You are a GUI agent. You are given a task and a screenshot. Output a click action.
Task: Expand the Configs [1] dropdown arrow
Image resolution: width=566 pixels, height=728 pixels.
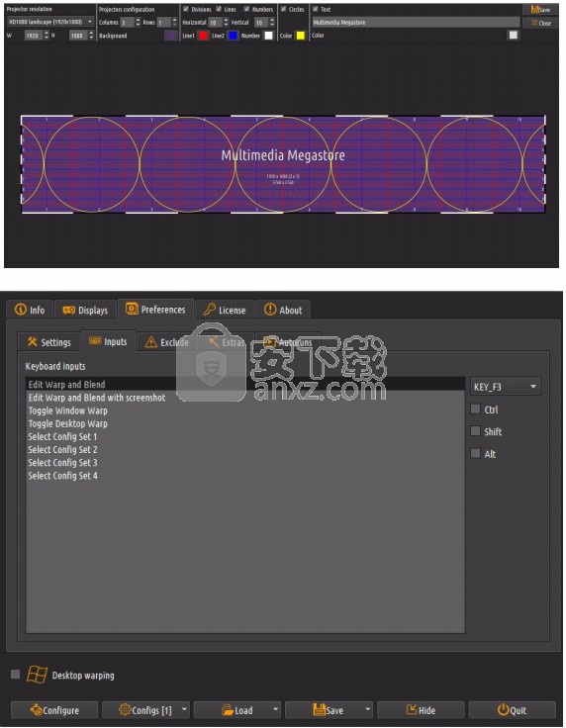tap(184, 709)
